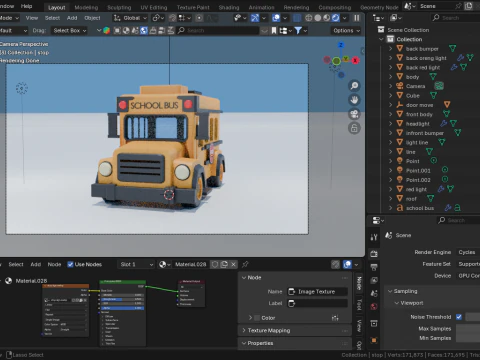Open the Output properties tab icon
Image resolution: width=480 pixels, height=360 pixels.
[x=374, y=267]
